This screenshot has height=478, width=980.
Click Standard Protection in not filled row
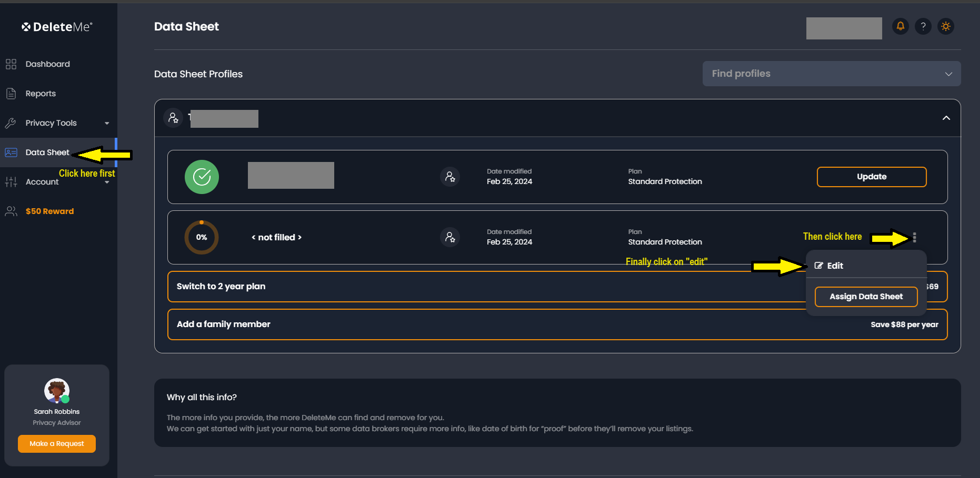(665, 242)
